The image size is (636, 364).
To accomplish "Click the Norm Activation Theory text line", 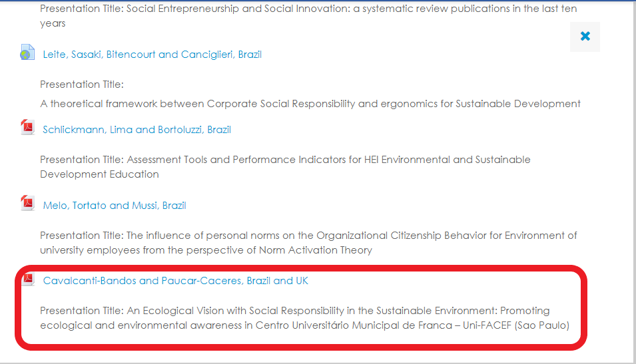I will point(206,250).
